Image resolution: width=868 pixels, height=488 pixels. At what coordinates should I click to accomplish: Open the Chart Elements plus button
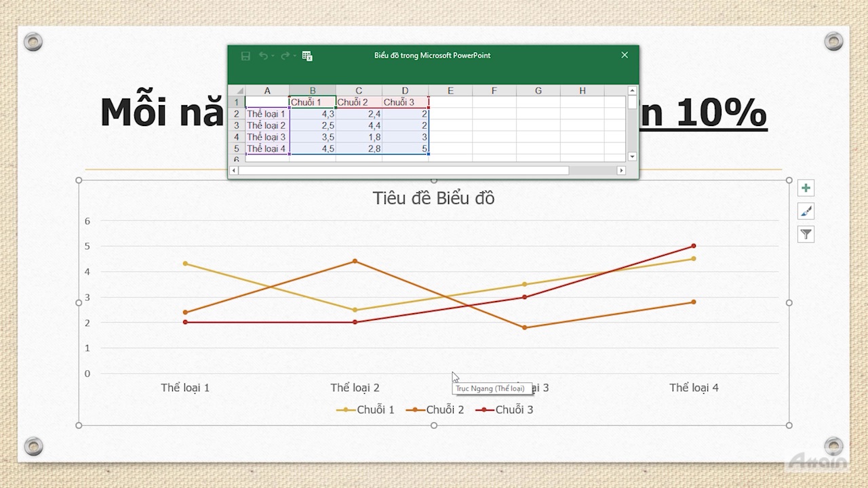[806, 188]
